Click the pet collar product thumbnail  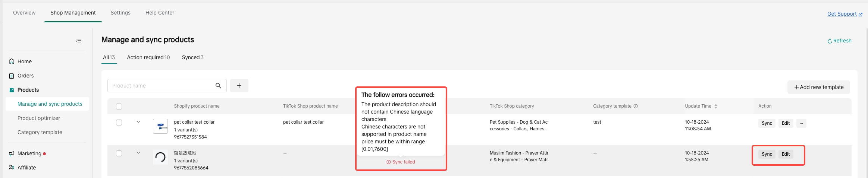[x=160, y=126]
